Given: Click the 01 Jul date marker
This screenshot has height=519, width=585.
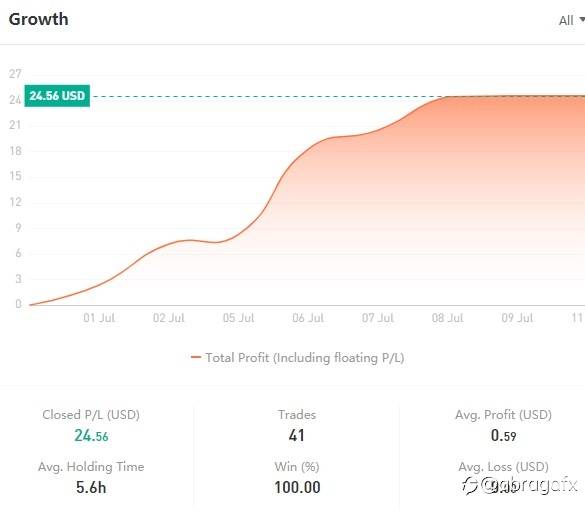Looking at the screenshot, I should coord(99,318).
